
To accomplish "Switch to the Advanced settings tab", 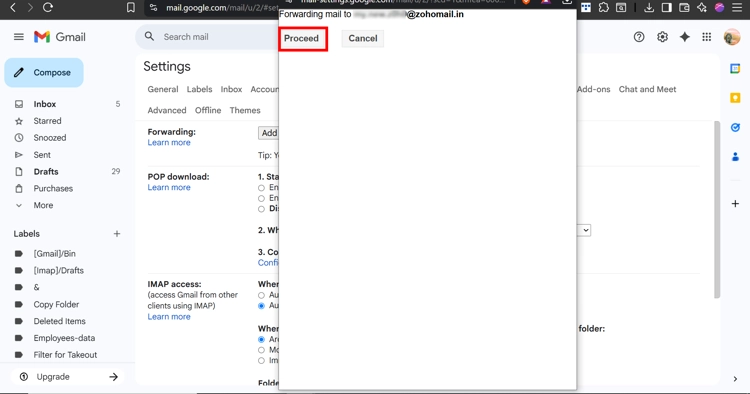I will click(x=167, y=110).
